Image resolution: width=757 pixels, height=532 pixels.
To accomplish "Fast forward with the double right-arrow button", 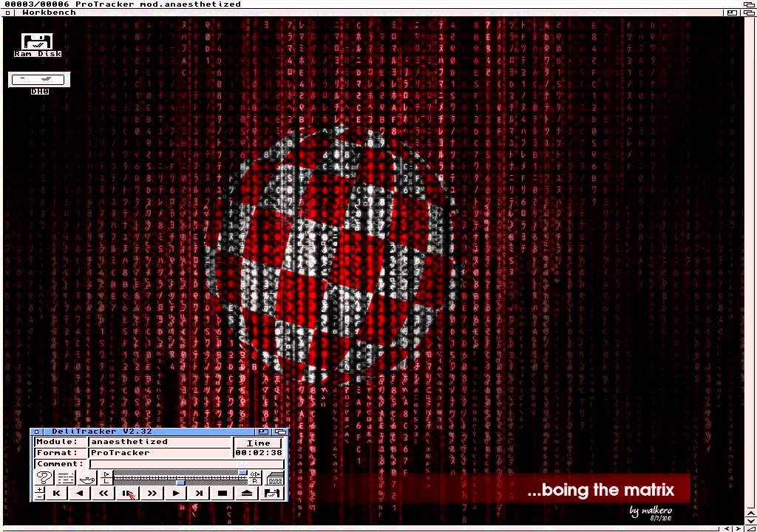I will tap(152, 494).
